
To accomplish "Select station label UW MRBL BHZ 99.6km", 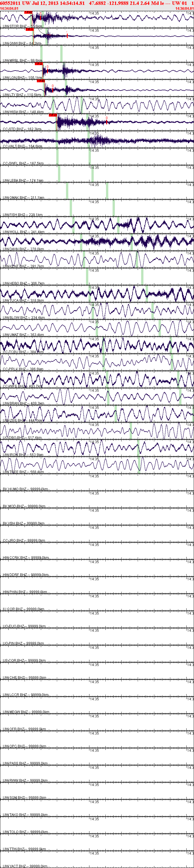I will (x=23, y=61).
